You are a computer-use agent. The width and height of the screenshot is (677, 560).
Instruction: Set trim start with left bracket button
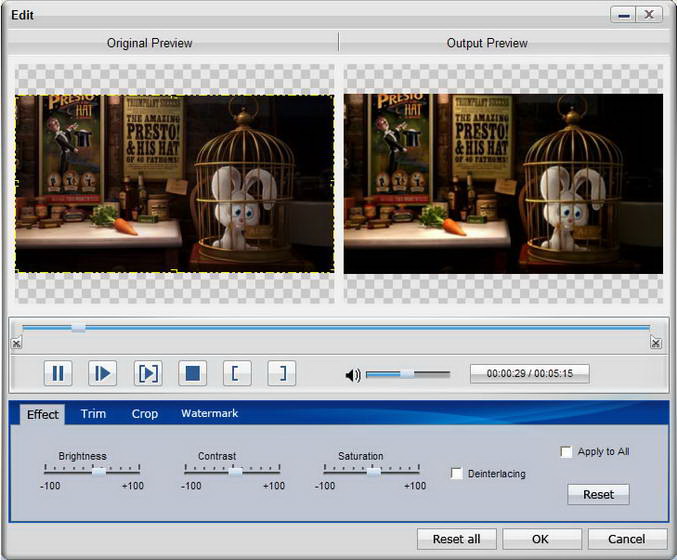click(x=236, y=374)
